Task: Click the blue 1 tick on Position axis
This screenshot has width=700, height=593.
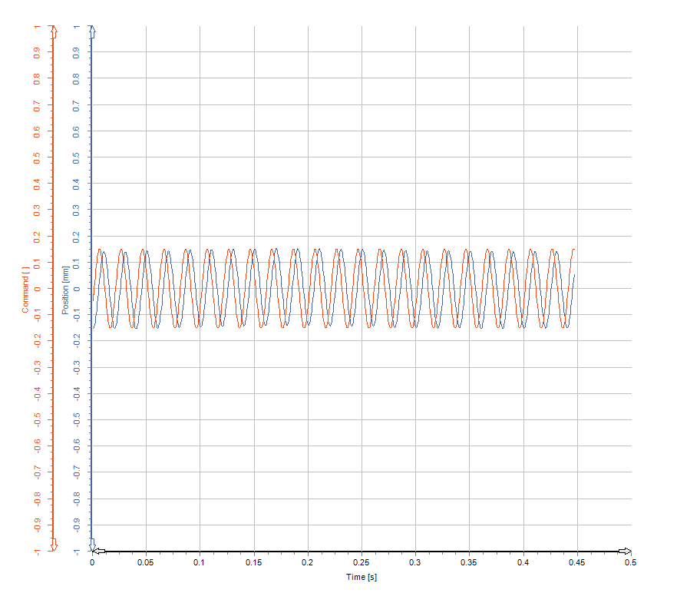Action: coord(76,27)
